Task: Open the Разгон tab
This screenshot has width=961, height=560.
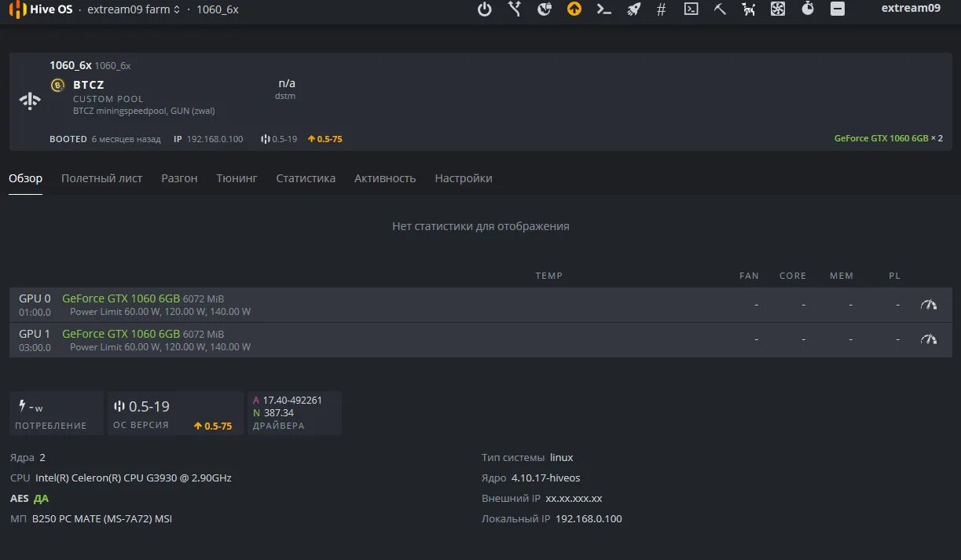Action: 179,178
